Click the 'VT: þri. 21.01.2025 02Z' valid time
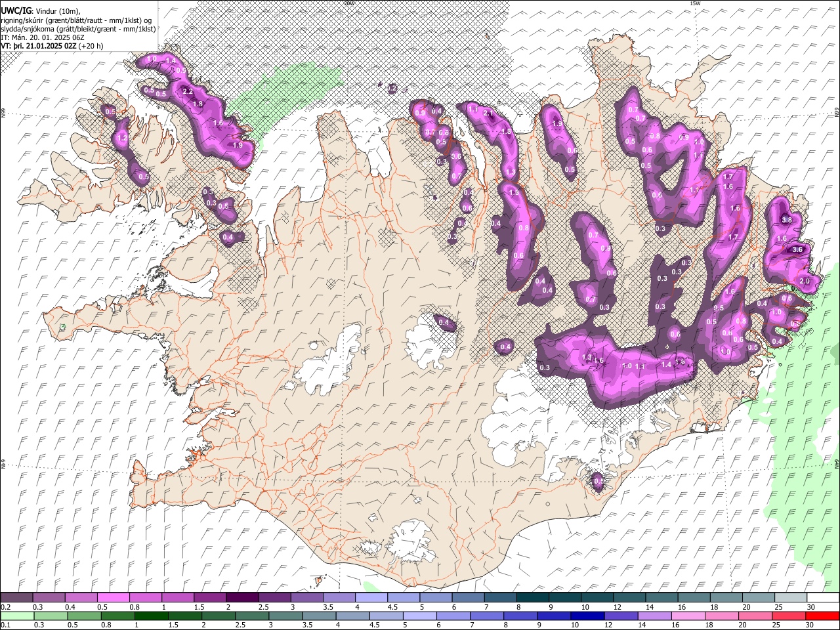Image resolution: width=840 pixels, height=630 pixels. tap(39, 47)
